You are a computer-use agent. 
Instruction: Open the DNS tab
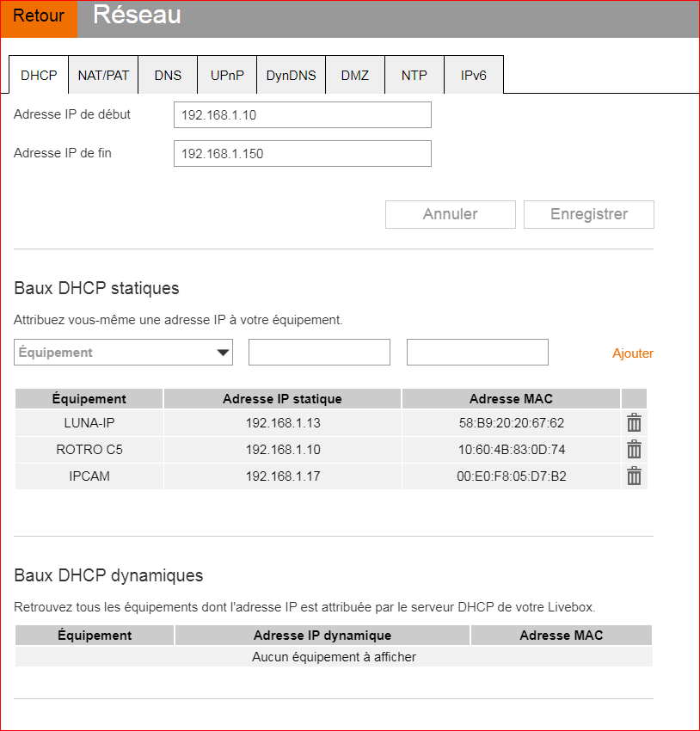[x=168, y=75]
